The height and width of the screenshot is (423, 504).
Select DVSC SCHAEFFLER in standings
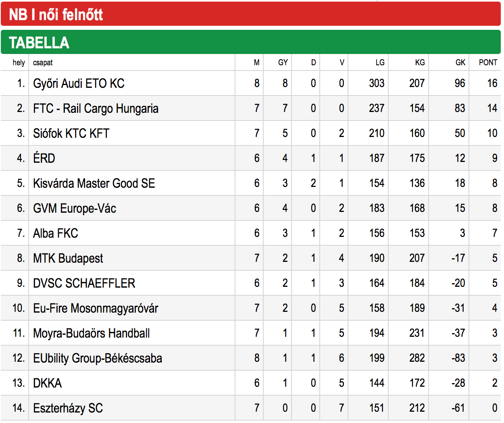84,283
